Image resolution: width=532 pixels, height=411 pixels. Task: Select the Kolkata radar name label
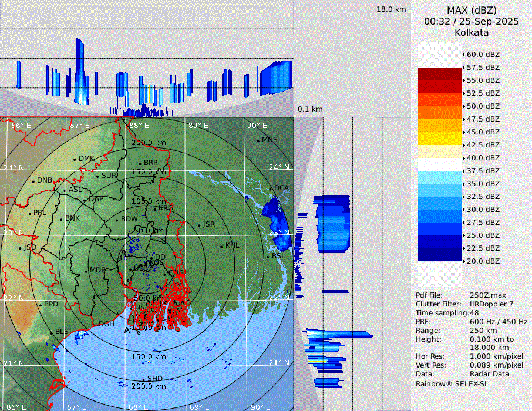[472, 32]
